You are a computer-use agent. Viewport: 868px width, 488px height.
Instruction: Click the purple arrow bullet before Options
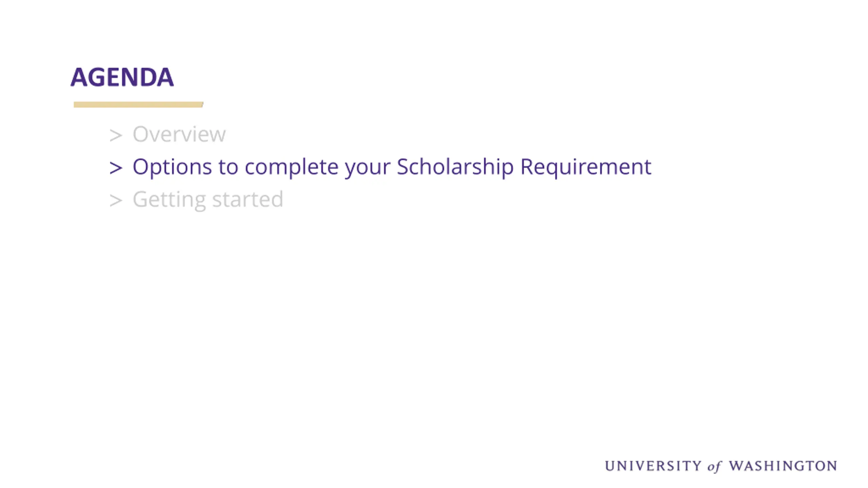click(x=116, y=168)
